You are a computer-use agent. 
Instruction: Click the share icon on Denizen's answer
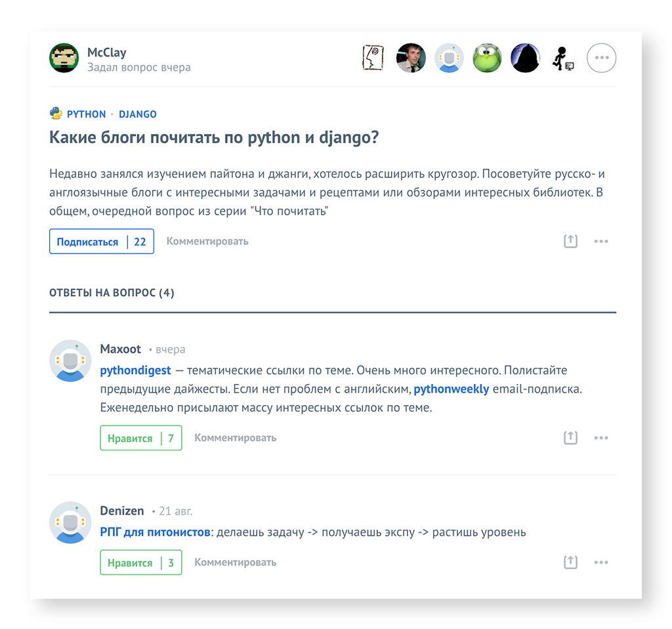pyautogui.click(x=570, y=562)
